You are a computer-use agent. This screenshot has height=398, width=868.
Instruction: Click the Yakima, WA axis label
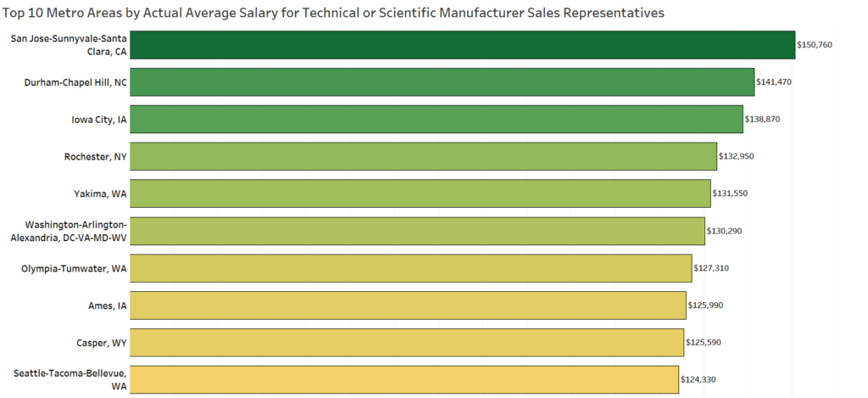(x=100, y=194)
